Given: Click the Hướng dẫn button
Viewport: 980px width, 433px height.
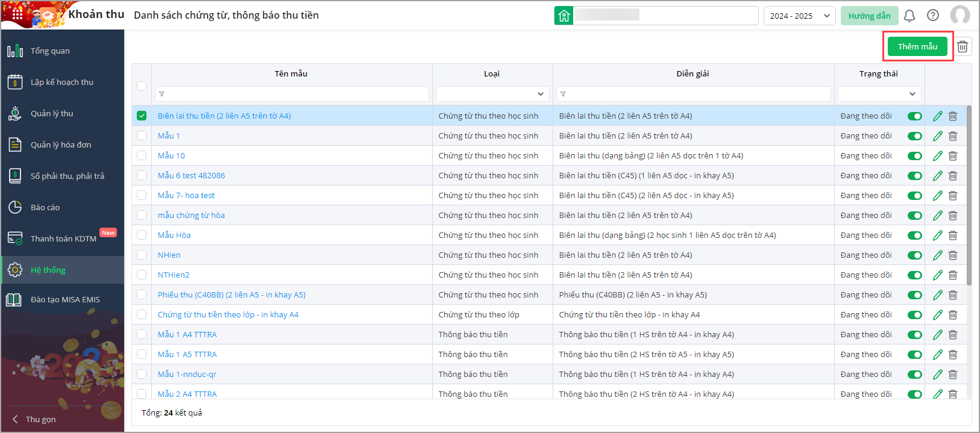Looking at the screenshot, I should [x=869, y=16].
